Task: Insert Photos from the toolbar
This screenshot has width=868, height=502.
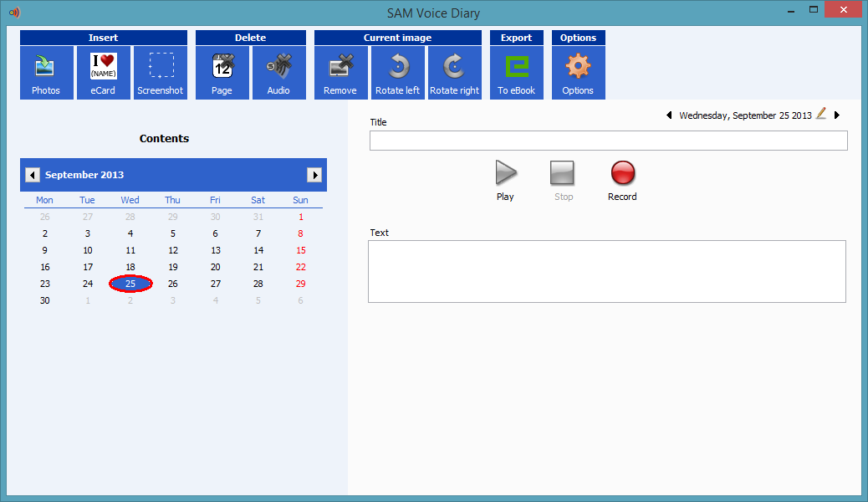Action: [x=47, y=73]
